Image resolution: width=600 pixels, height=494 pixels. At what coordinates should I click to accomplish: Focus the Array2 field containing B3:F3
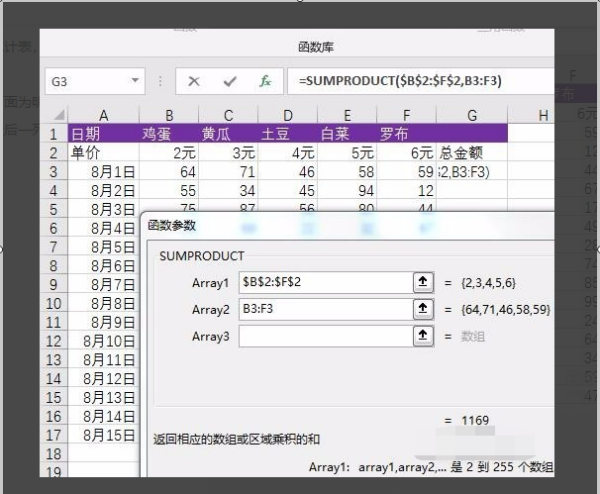pyautogui.click(x=325, y=310)
